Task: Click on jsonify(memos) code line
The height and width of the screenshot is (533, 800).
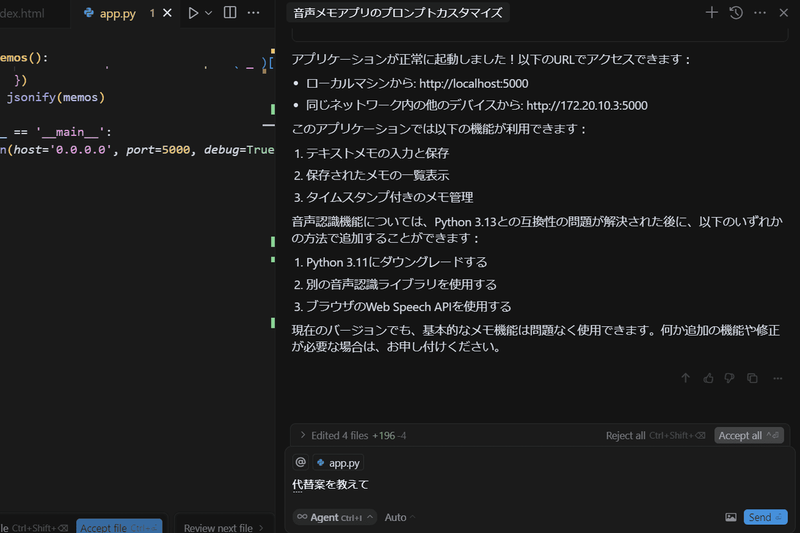Action: point(56,97)
